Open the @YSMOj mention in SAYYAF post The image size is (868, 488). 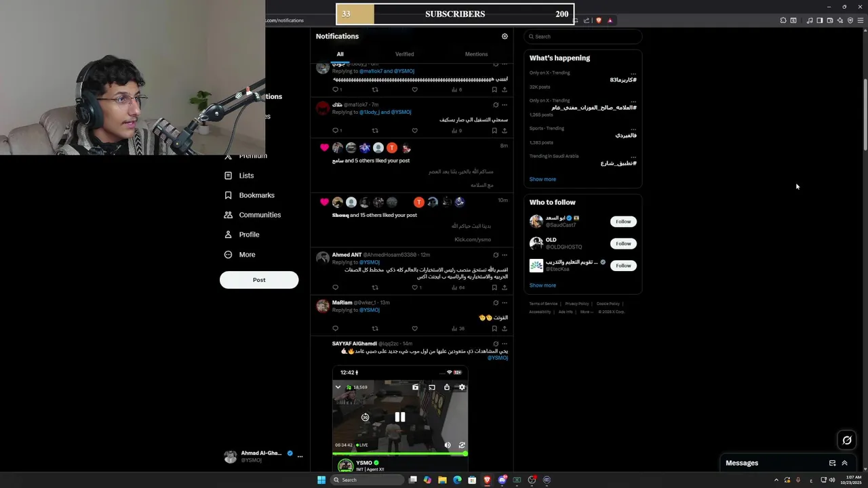(497, 358)
